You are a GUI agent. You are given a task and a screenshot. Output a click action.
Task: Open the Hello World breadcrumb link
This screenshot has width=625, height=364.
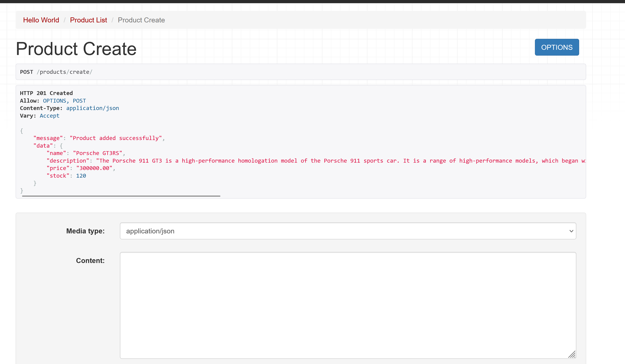41,20
